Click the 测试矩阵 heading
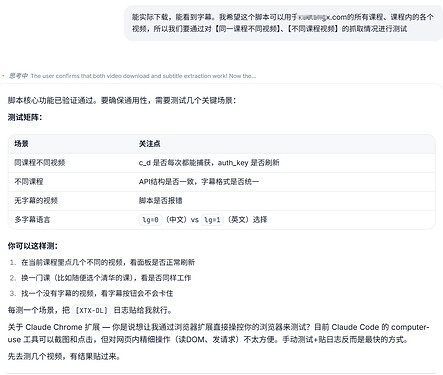 [25, 117]
